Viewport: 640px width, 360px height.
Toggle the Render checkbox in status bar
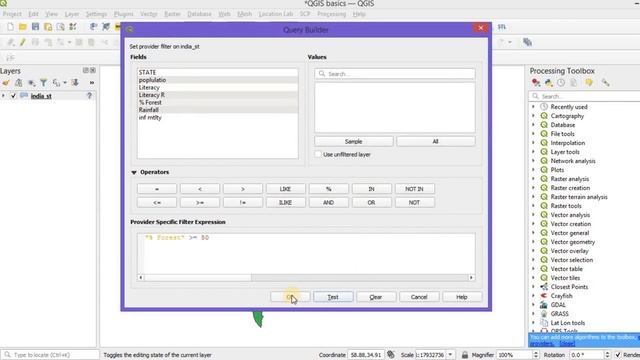[618, 355]
